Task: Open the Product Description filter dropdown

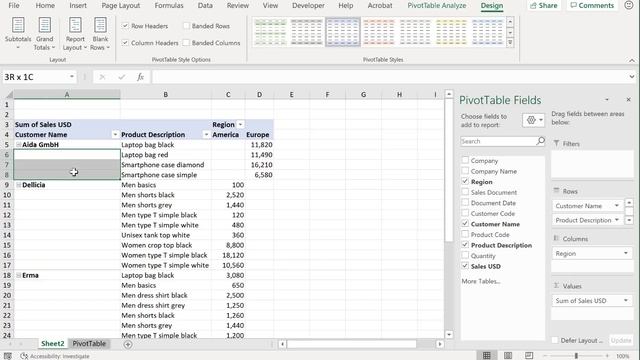Action: click(x=206, y=135)
